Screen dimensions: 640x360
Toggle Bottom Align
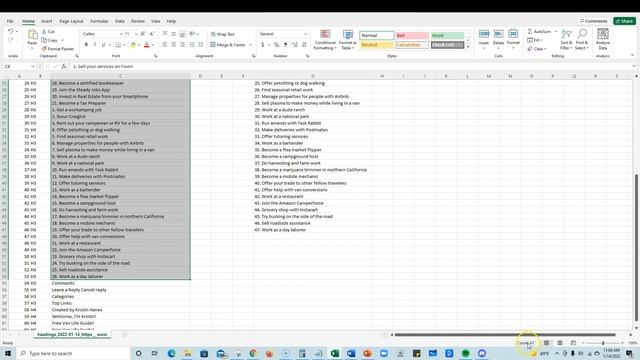pos(182,34)
